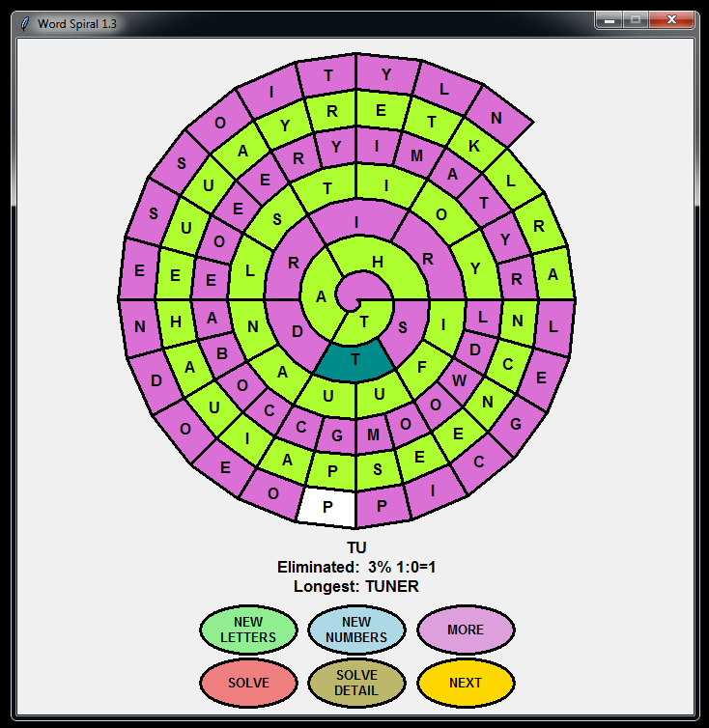Screen dimensions: 709x728
Task: Select the W letter cell
Action: click(x=459, y=379)
